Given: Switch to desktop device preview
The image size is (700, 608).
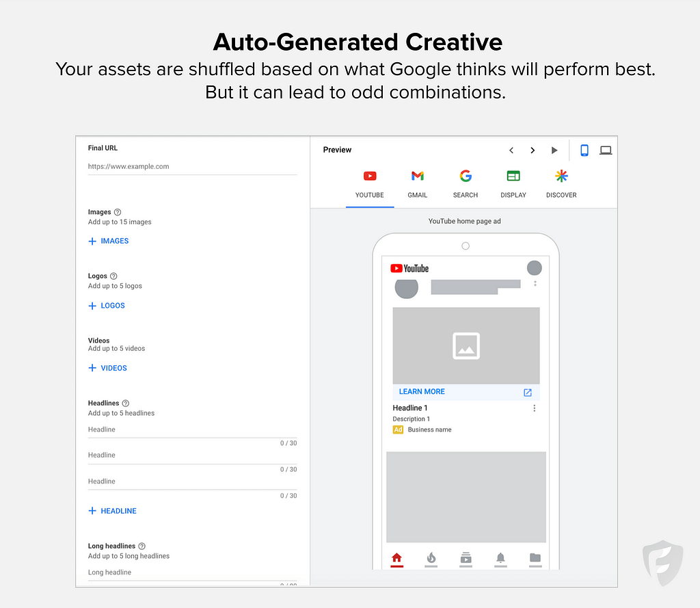Looking at the screenshot, I should [x=606, y=150].
